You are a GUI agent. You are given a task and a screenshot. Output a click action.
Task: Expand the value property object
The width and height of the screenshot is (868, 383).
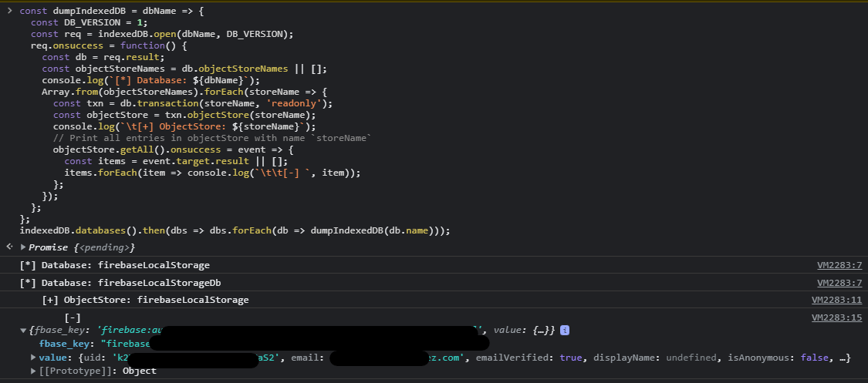(x=34, y=358)
